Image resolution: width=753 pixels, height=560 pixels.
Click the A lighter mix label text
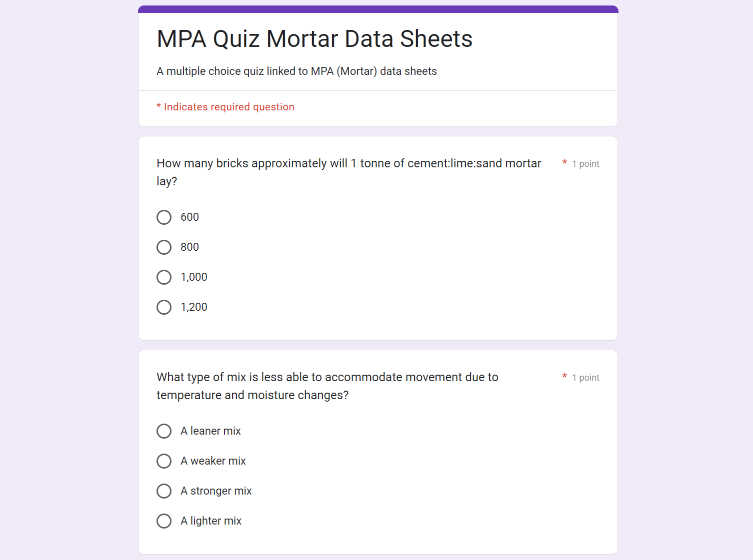[x=211, y=521]
